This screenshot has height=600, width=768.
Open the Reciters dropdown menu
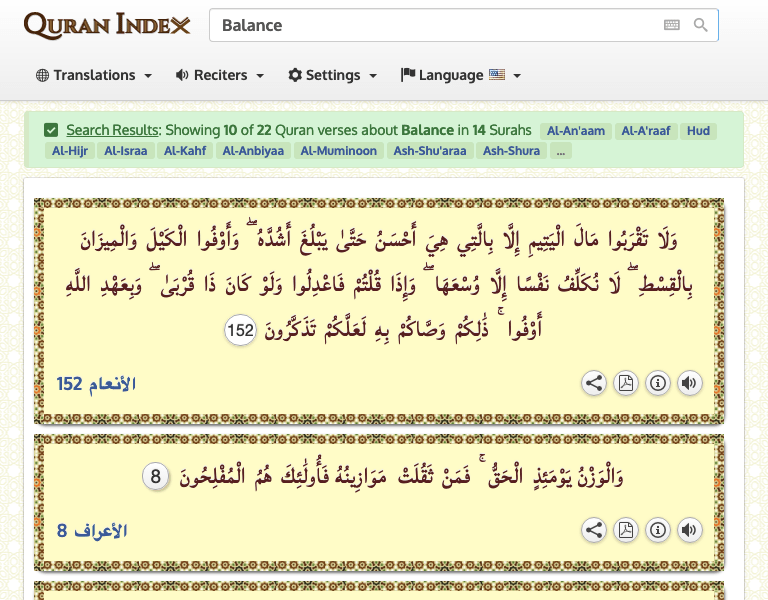220,75
